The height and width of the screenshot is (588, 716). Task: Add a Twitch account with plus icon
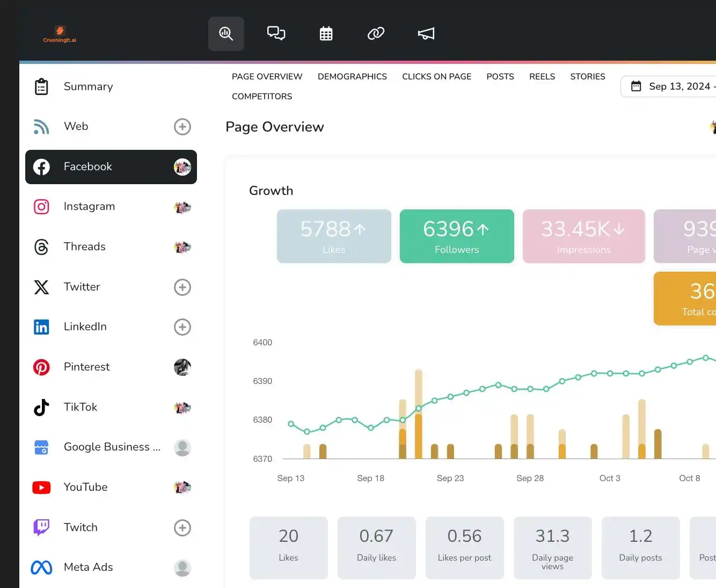(182, 528)
